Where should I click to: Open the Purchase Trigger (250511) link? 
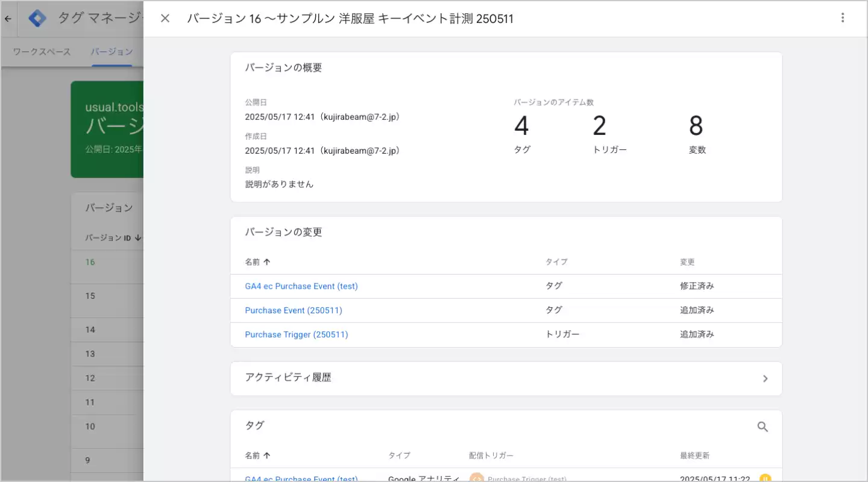[296, 334]
